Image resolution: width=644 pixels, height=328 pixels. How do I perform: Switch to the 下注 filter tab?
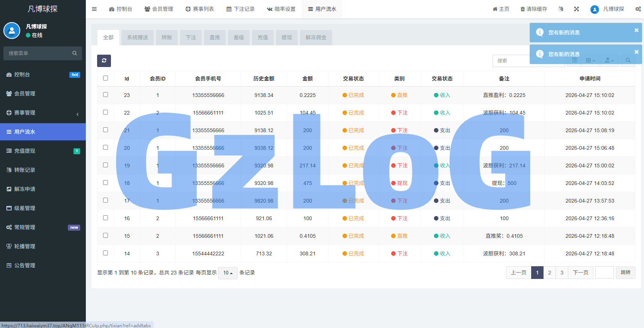191,37
